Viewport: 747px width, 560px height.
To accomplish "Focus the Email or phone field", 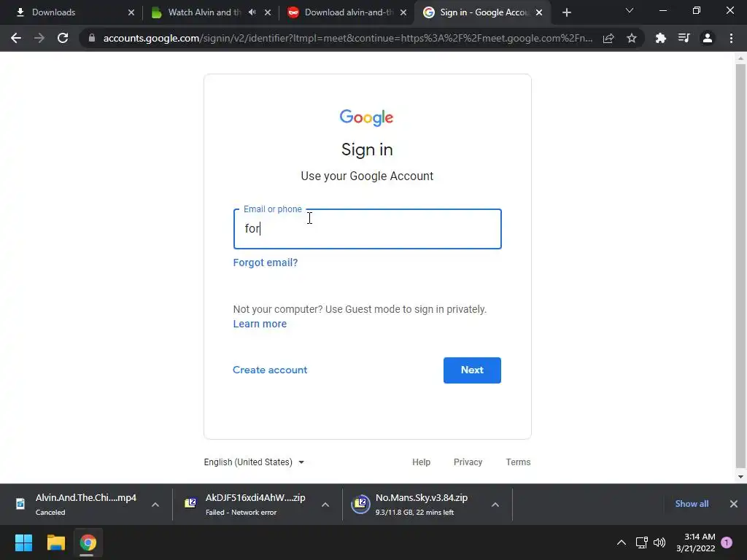I will coord(368,228).
